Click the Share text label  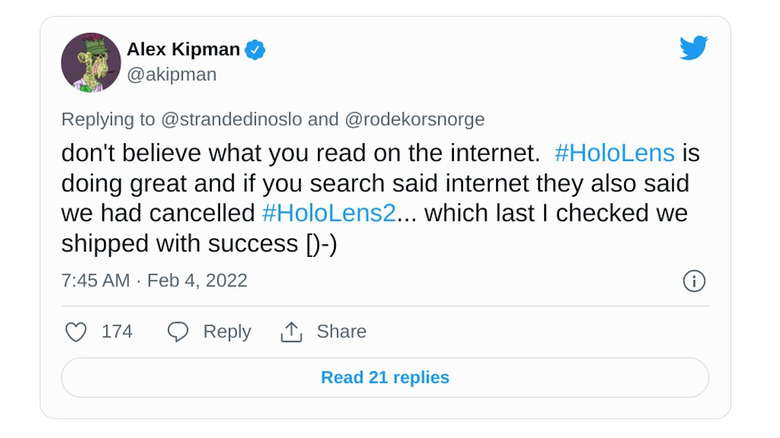pyautogui.click(x=341, y=331)
